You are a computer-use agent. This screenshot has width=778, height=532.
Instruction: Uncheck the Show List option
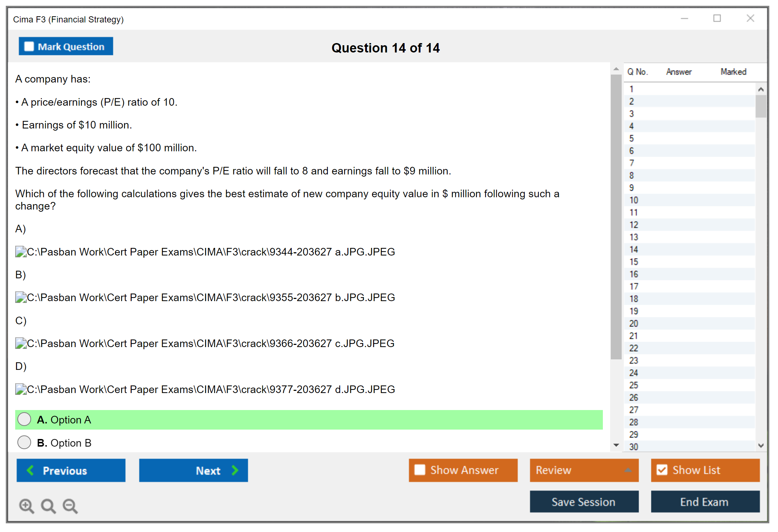coord(662,470)
